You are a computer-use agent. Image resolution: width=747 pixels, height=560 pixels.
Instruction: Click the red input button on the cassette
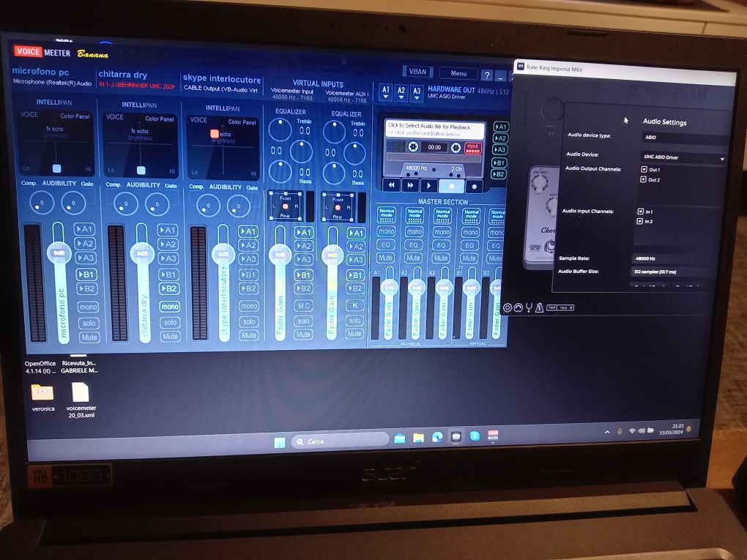pos(472,148)
